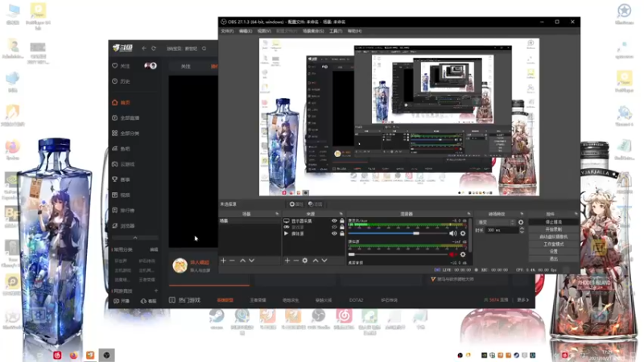Open 鱼吧 in Douyu sidebar
Image resolution: width=644 pixels, height=362 pixels.
(122, 149)
